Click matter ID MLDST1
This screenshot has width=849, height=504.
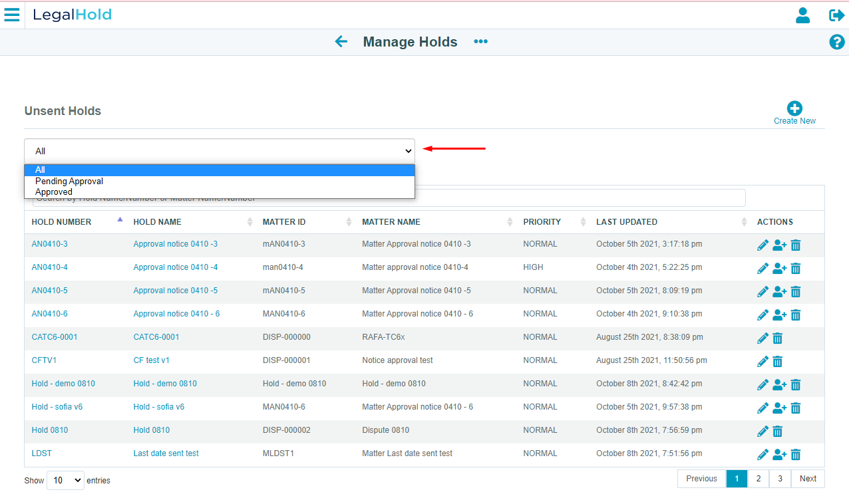(279, 453)
